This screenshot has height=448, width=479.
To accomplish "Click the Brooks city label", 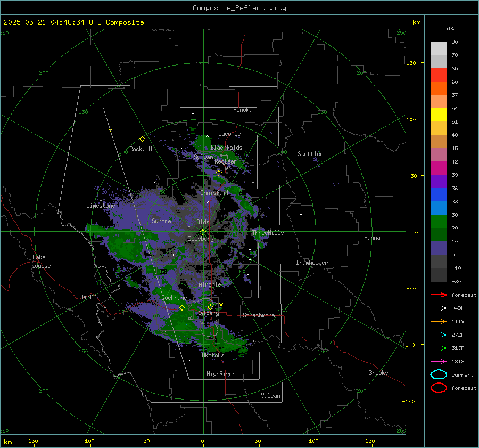I will (378, 373).
